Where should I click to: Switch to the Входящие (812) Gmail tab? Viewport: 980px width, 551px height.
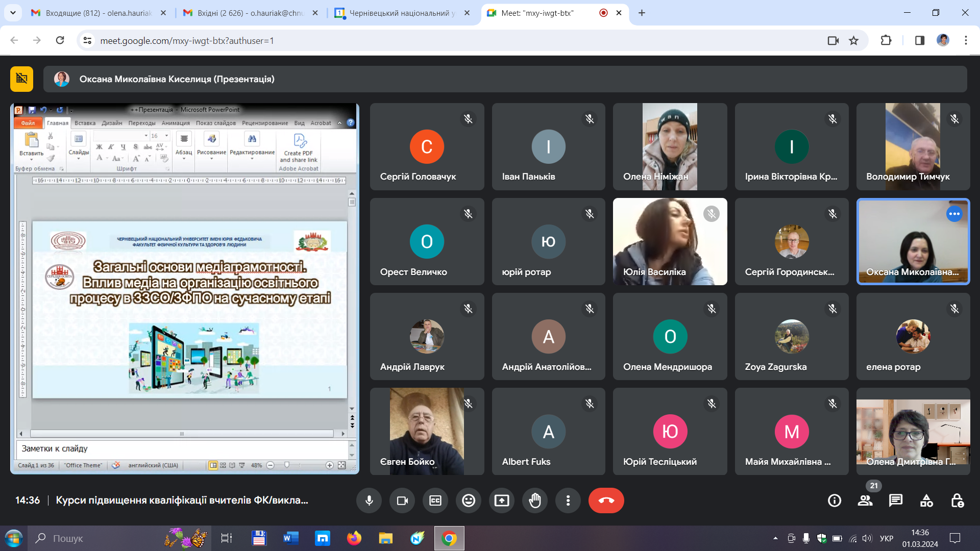coord(98,13)
